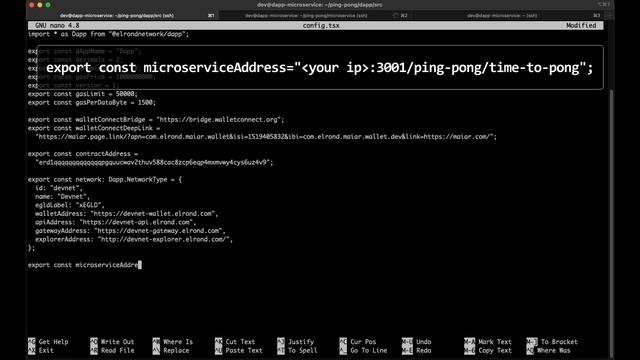Click the 'Exit' shortcut in nano footer

point(46,351)
